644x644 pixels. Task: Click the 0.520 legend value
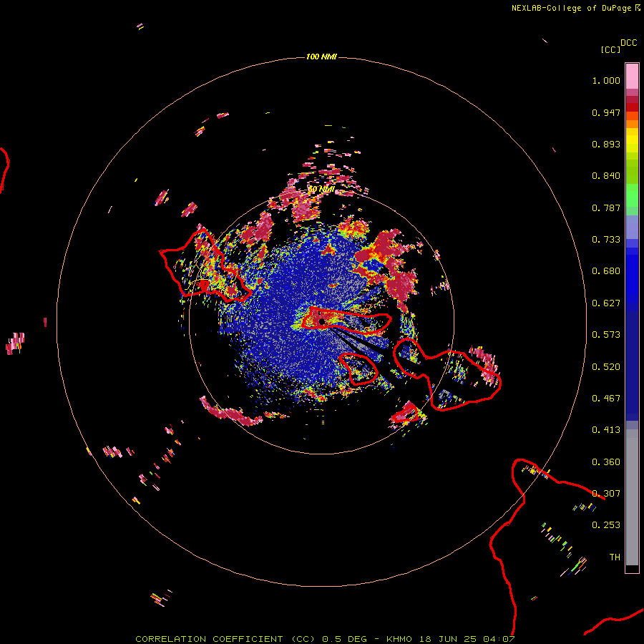pyautogui.click(x=606, y=367)
